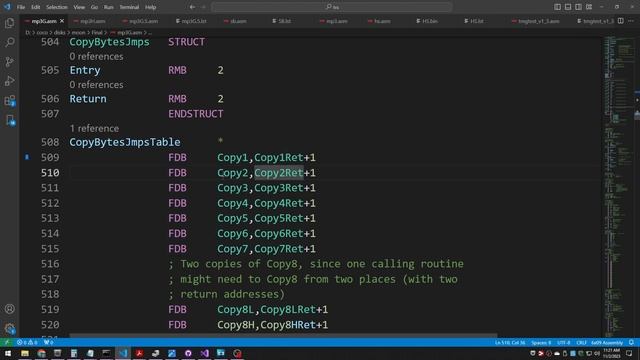The image size is (640, 360).
Task: Open the Extensions view
Action: pyautogui.click(x=9, y=100)
